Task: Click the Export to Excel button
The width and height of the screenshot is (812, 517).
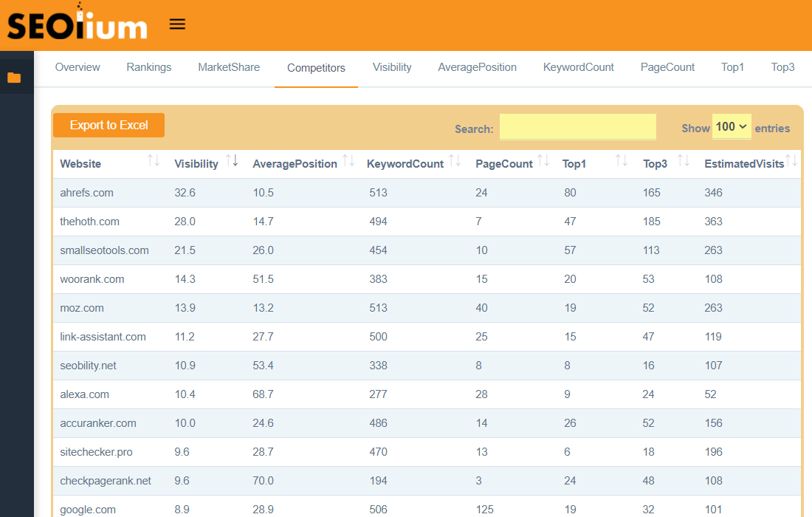Action: [x=109, y=126]
